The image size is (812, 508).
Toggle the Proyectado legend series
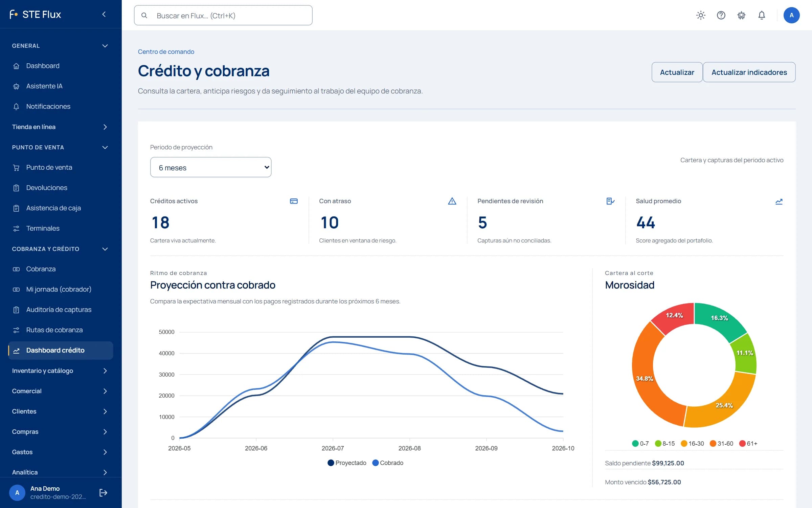(347, 463)
